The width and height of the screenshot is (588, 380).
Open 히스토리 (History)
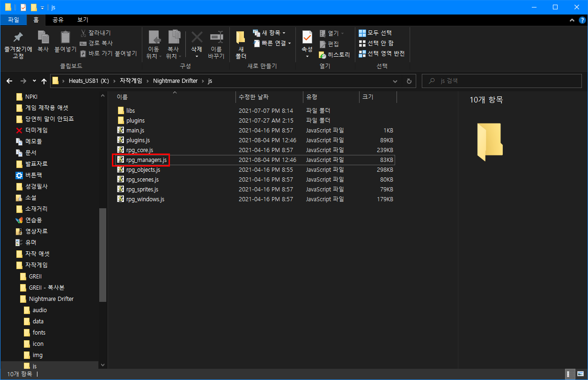click(334, 55)
